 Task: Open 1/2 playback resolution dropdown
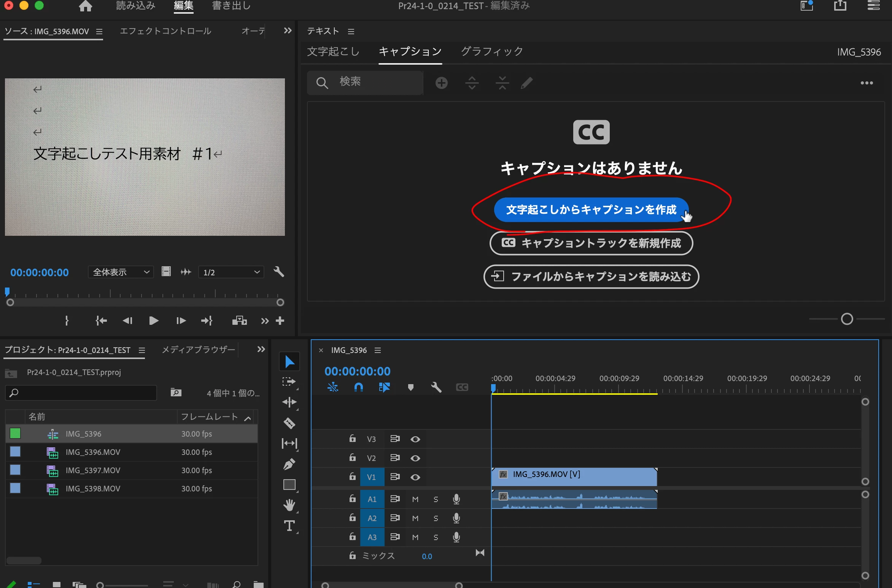coord(231,272)
